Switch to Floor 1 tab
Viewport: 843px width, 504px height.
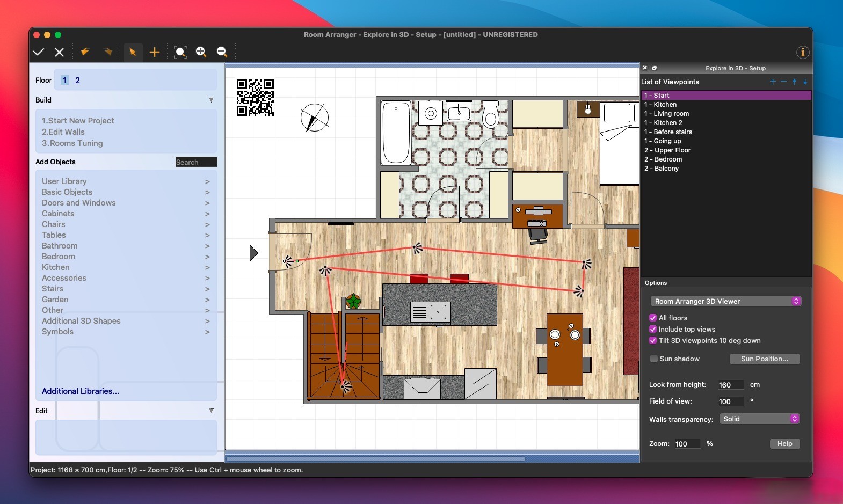[64, 80]
